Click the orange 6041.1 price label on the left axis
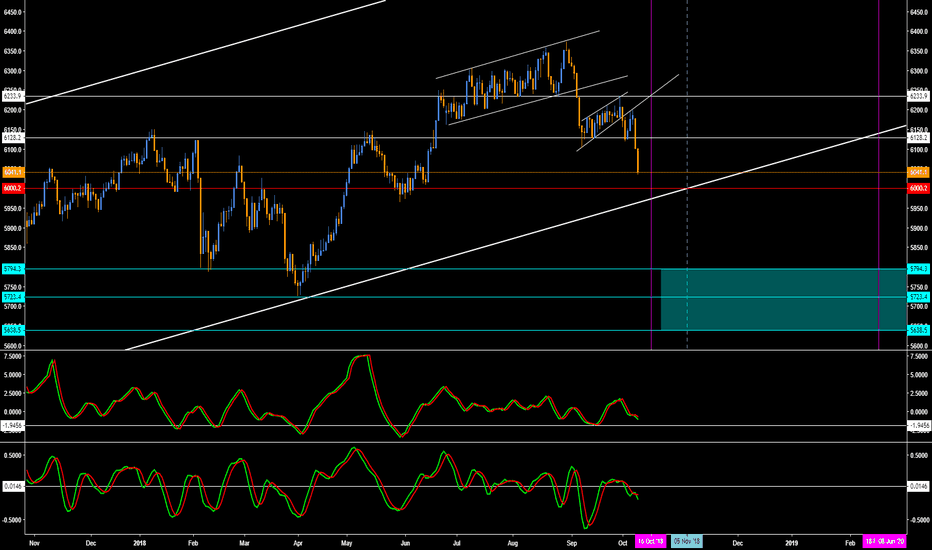Screen dimensions: 932x550 click(12, 172)
